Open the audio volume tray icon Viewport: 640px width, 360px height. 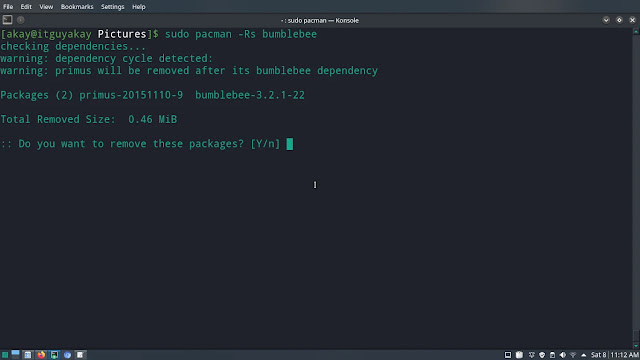point(563,355)
